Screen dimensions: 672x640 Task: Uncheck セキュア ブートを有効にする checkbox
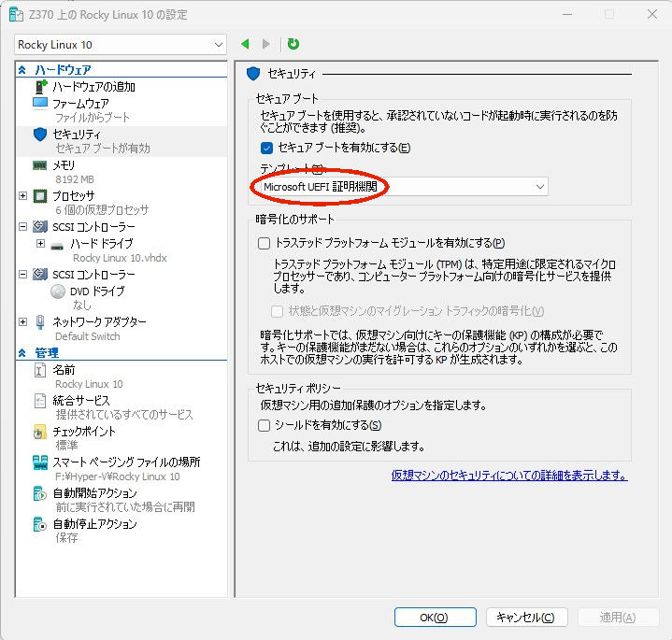click(266, 148)
